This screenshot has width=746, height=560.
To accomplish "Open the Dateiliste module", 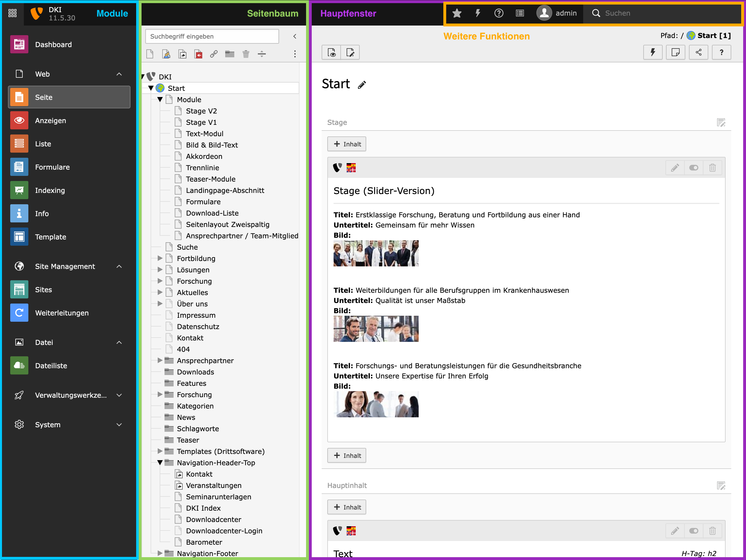I will pyautogui.click(x=51, y=365).
